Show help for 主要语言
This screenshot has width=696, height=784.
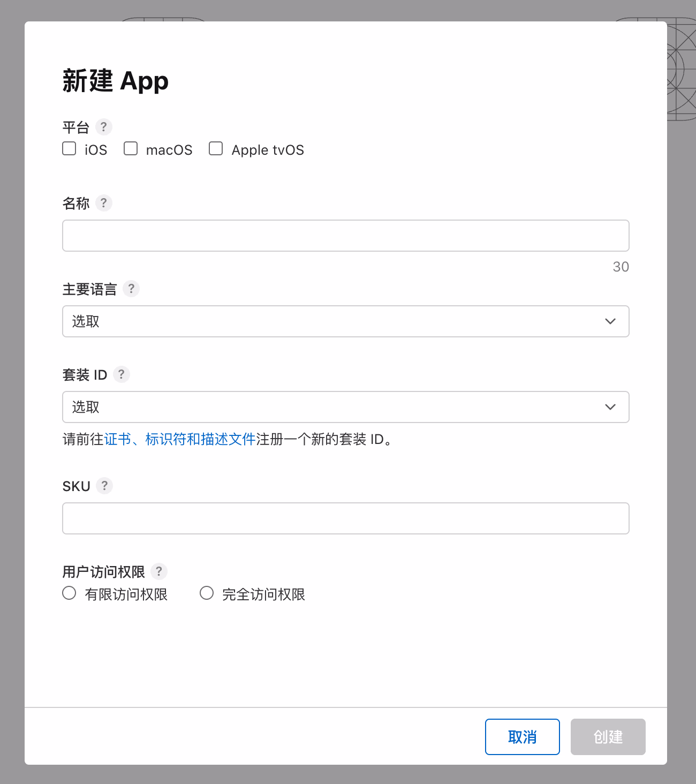click(x=131, y=289)
